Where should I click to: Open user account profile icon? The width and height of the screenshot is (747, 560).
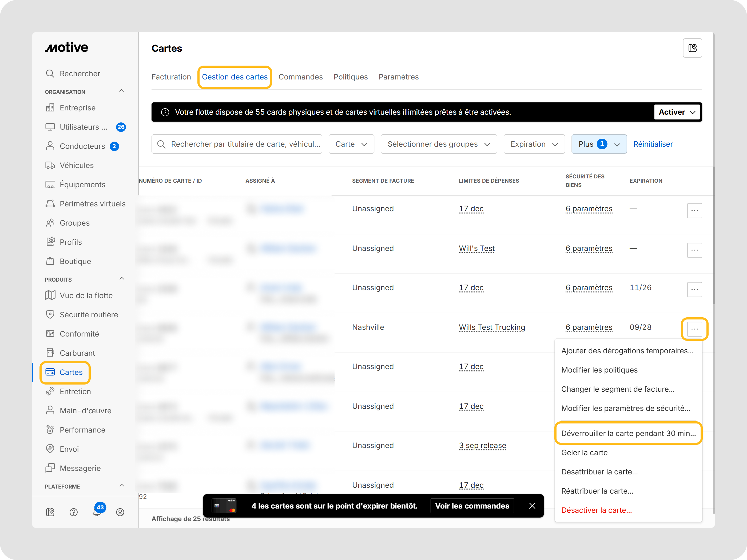coord(120,513)
